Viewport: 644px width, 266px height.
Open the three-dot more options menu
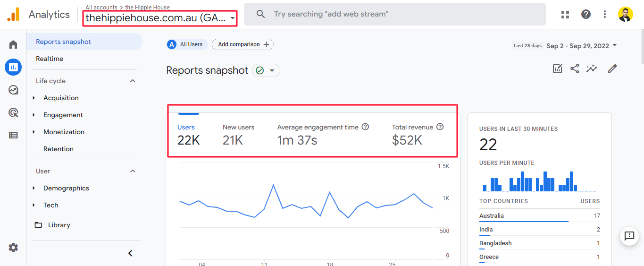coord(605,14)
